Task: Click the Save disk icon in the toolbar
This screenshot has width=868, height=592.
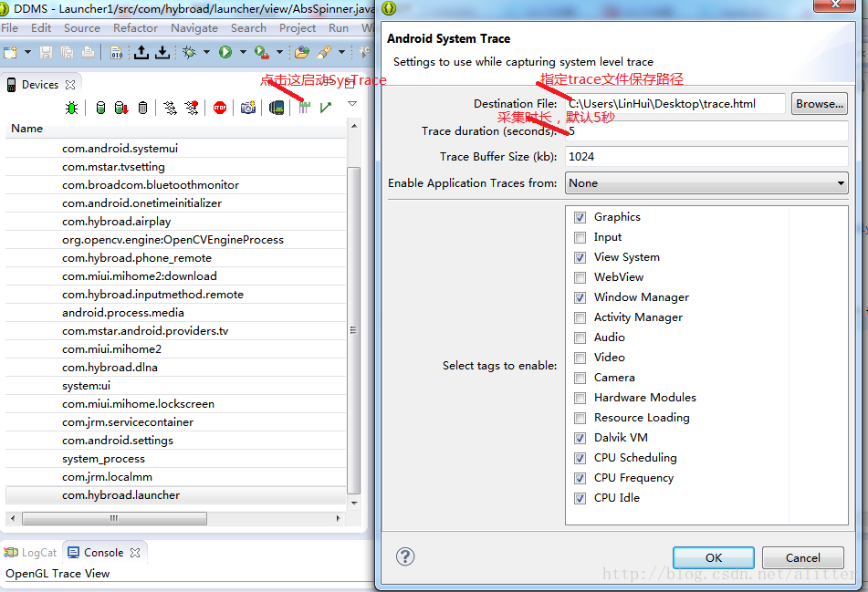Action: (x=46, y=53)
